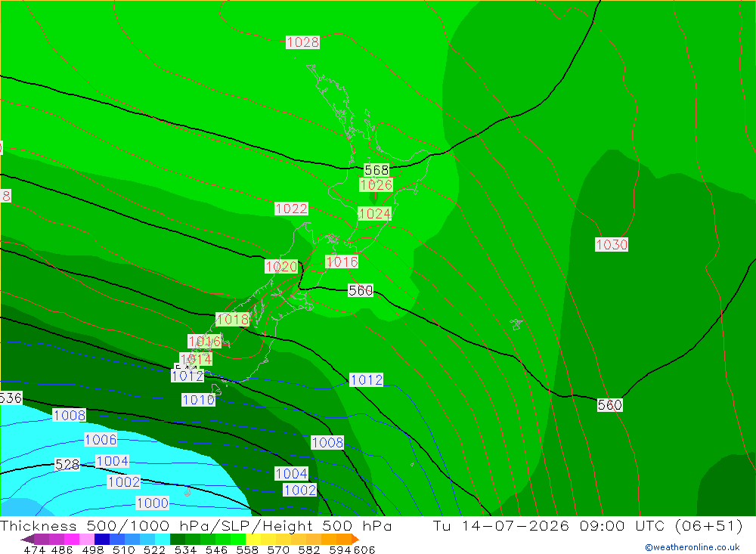The width and height of the screenshot is (756, 554).
Task: Select the 528 height contour label
Action: pos(67,464)
